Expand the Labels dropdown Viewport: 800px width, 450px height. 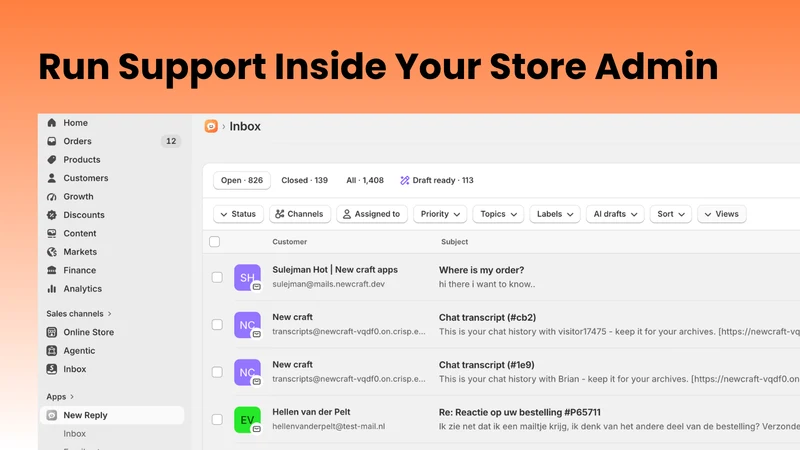[x=555, y=214]
